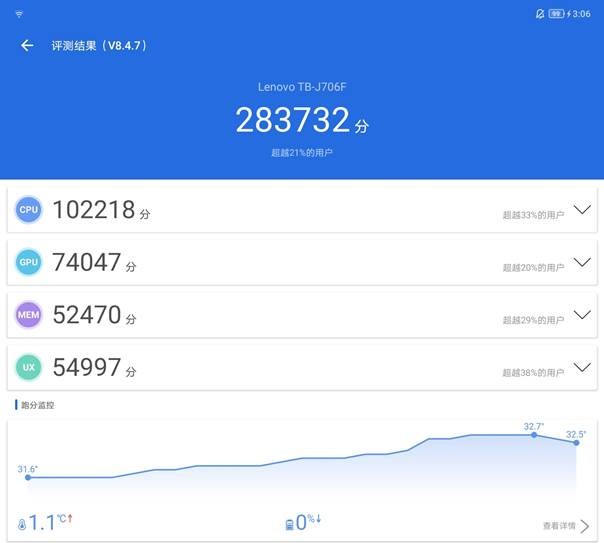Viewport: 604px width, 543px height.
Task: Tap the 超越20%的用户 GPU ranking text
Action: pos(534,267)
